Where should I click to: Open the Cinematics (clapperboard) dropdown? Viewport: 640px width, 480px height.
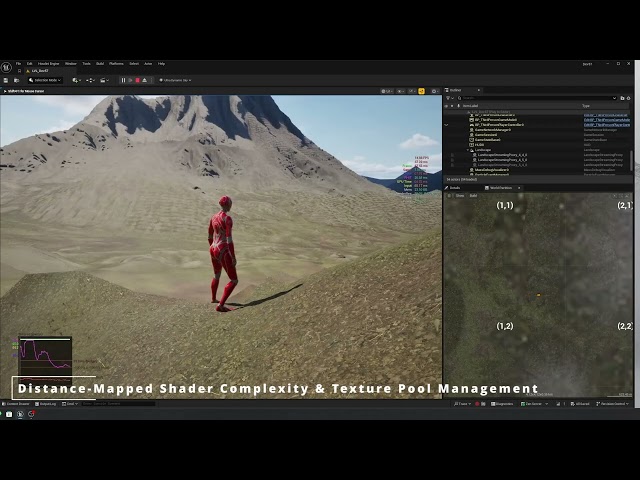[x=104, y=80]
